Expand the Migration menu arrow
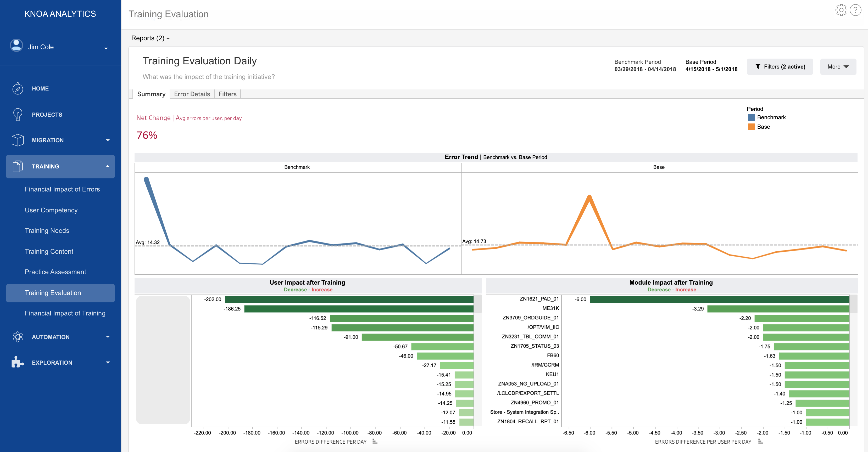 pos(108,140)
